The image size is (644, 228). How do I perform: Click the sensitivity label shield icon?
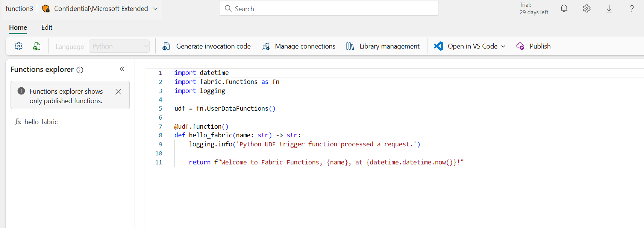point(46,9)
